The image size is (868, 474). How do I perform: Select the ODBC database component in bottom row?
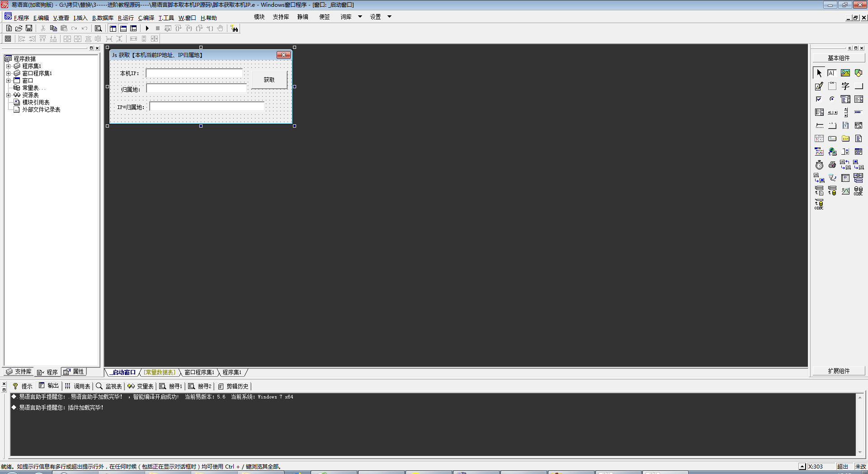click(819, 204)
